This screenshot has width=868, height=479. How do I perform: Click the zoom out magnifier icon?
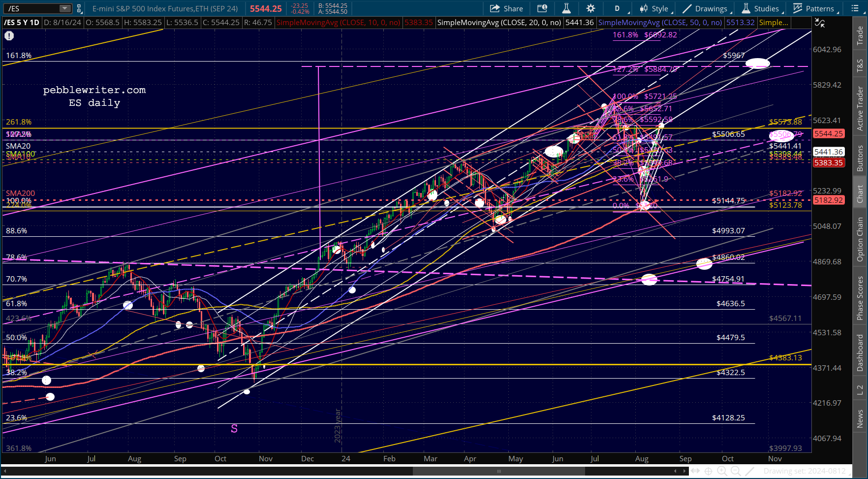[x=736, y=471]
